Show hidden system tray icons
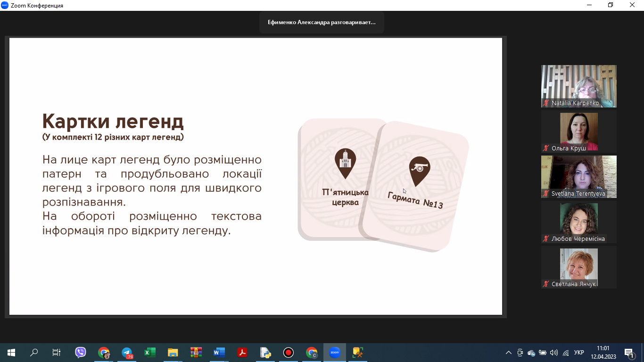This screenshot has height=362, width=644. (508, 353)
